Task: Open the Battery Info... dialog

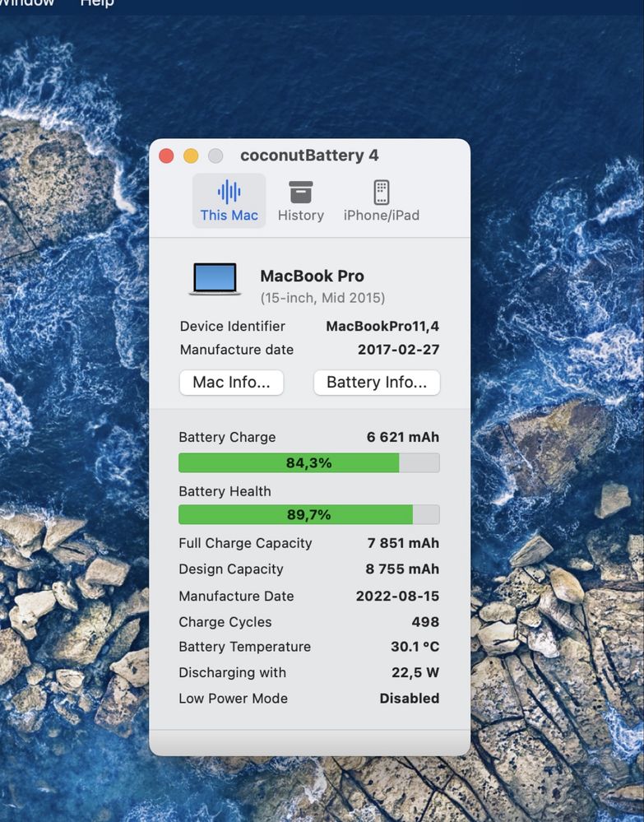Action: [377, 382]
